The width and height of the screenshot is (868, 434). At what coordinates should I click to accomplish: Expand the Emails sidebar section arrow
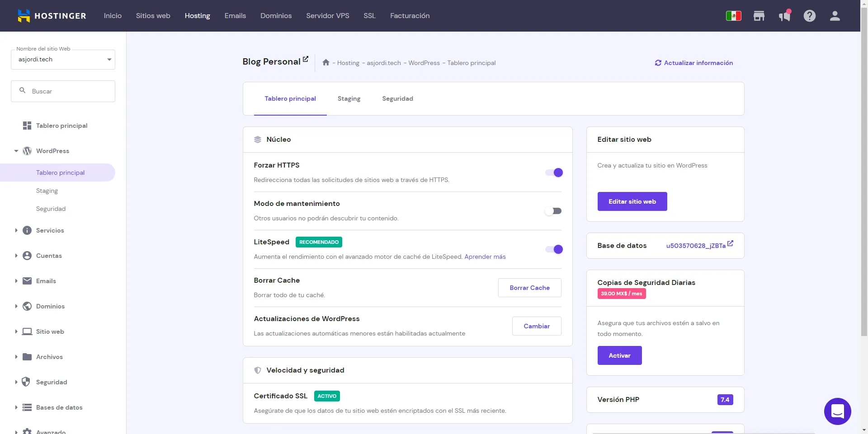pos(16,281)
